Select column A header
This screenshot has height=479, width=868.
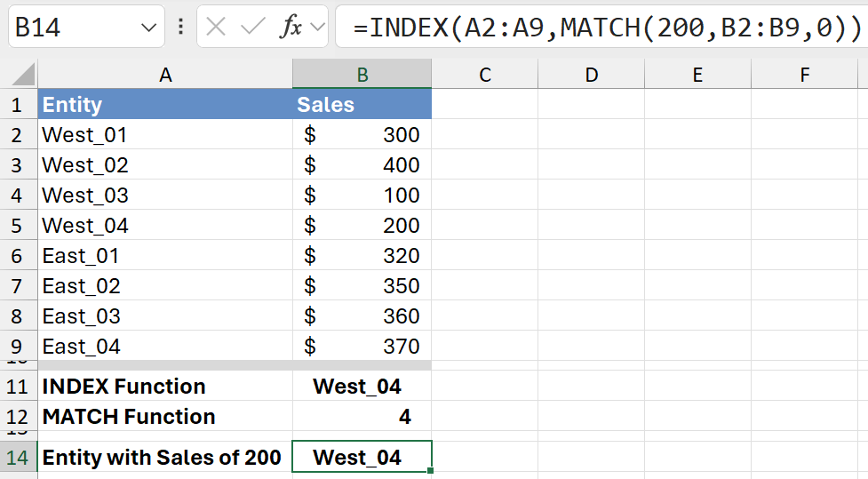coord(165,74)
